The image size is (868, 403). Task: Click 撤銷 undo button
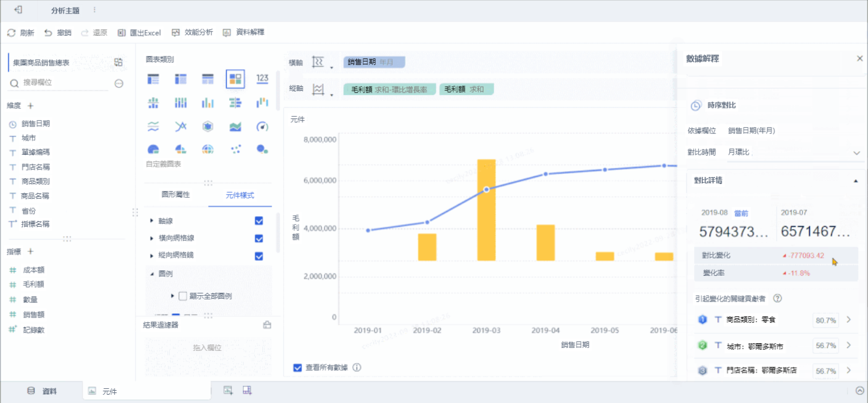click(x=57, y=33)
